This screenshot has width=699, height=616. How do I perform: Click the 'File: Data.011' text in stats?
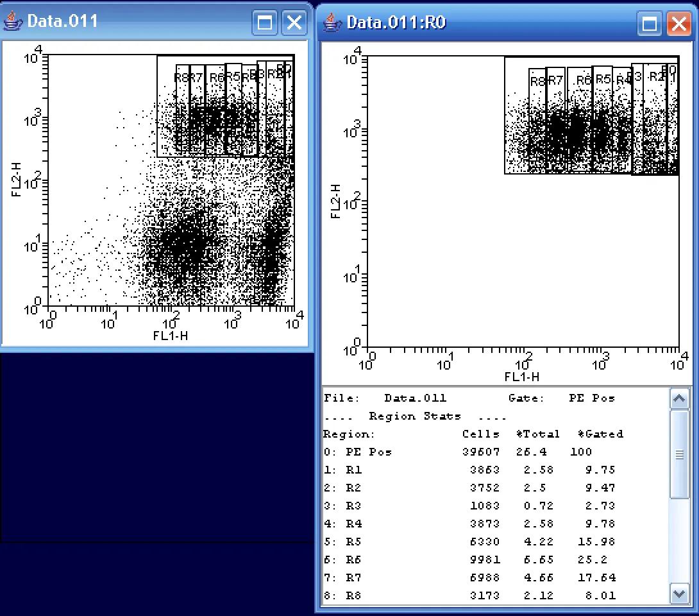point(385,398)
